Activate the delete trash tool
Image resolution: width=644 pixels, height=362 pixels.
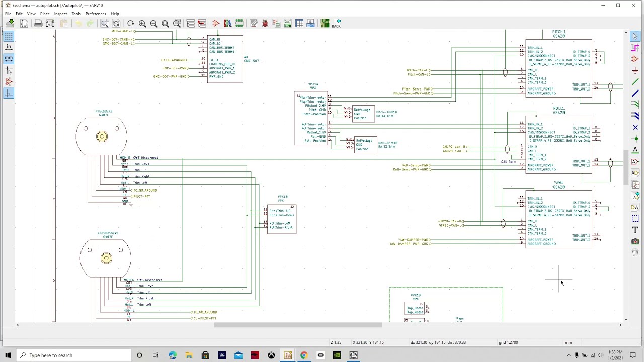(635, 253)
